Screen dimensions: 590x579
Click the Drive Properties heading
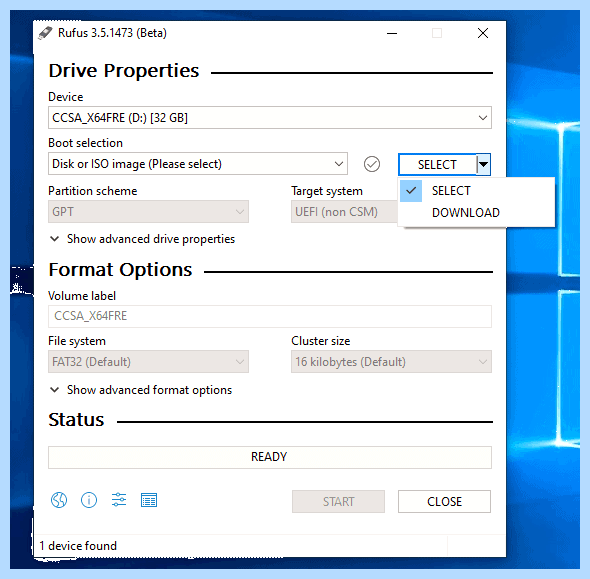pos(124,71)
